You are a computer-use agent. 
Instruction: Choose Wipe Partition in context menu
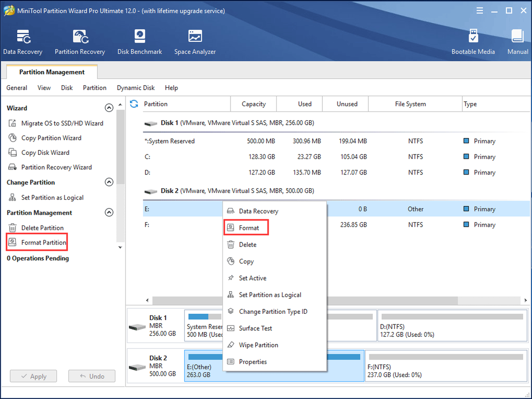(x=275, y=345)
